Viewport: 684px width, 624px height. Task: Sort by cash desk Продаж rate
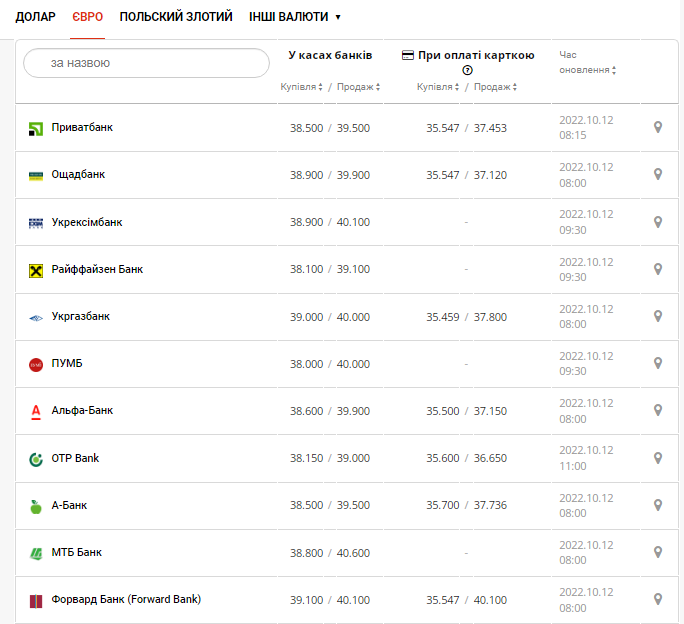point(358,87)
